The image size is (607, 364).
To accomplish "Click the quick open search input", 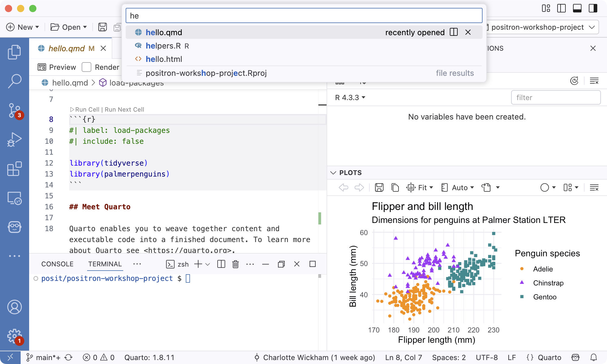I will click(304, 16).
